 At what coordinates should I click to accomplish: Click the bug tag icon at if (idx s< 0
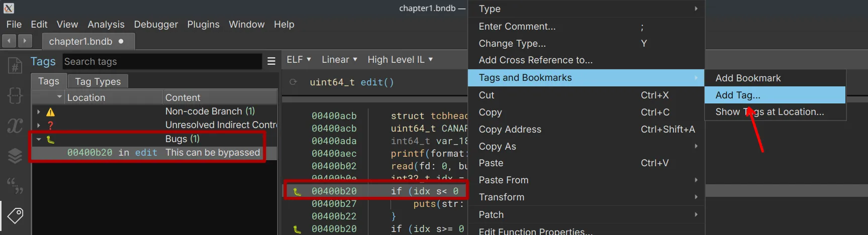point(298,191)
